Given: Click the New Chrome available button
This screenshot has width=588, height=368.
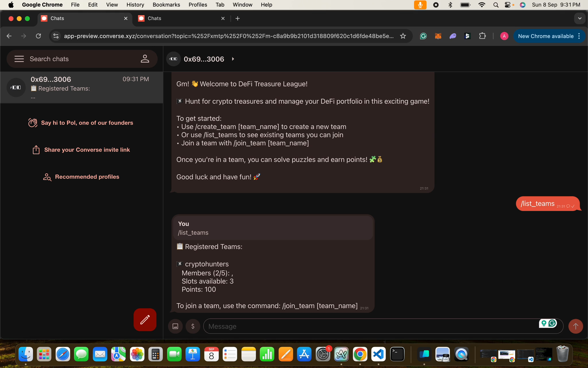Looking at the screenshot, I should coord(546,36).
